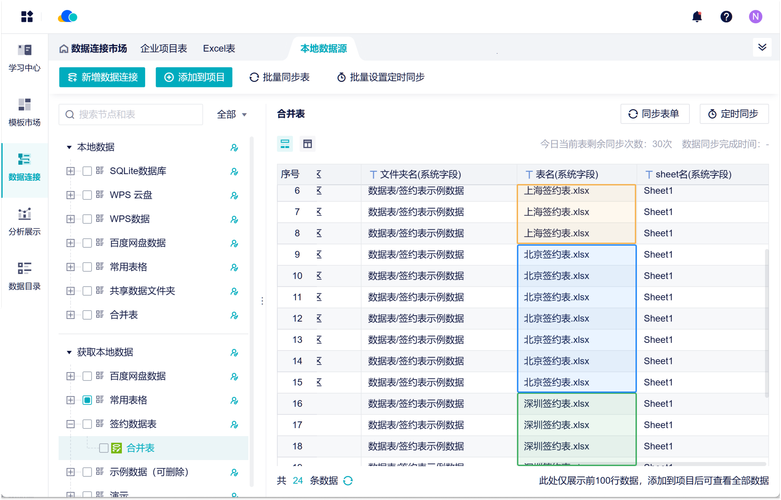
Task: Check the 签约数据表 checkbox
Action: [87, 424]
